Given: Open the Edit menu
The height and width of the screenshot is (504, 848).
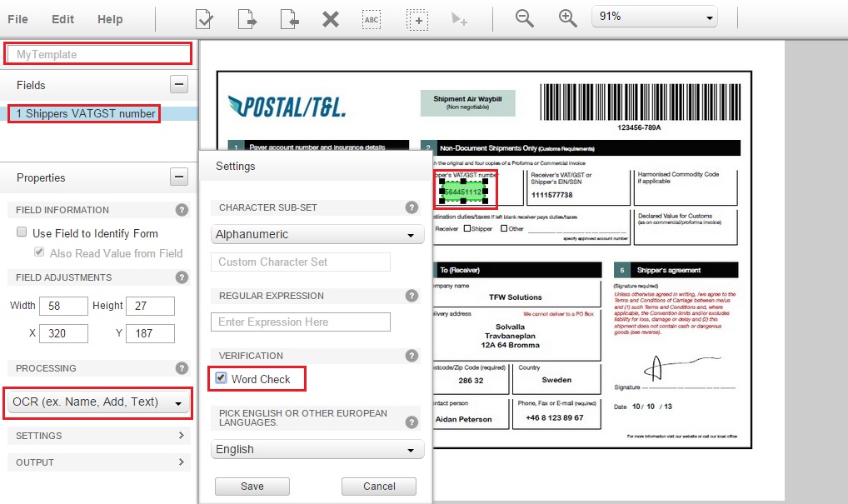Looking at the screenshot, I should 62,19.
